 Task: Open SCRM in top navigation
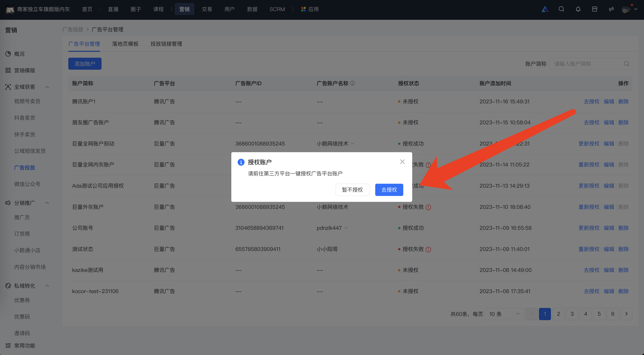coord(277,9)
